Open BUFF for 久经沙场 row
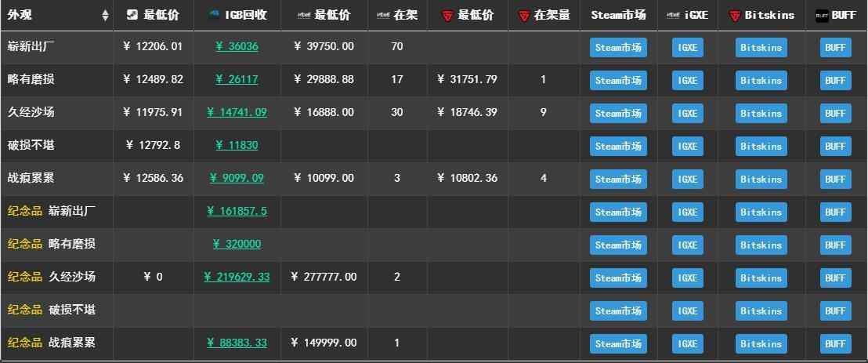 835,113
